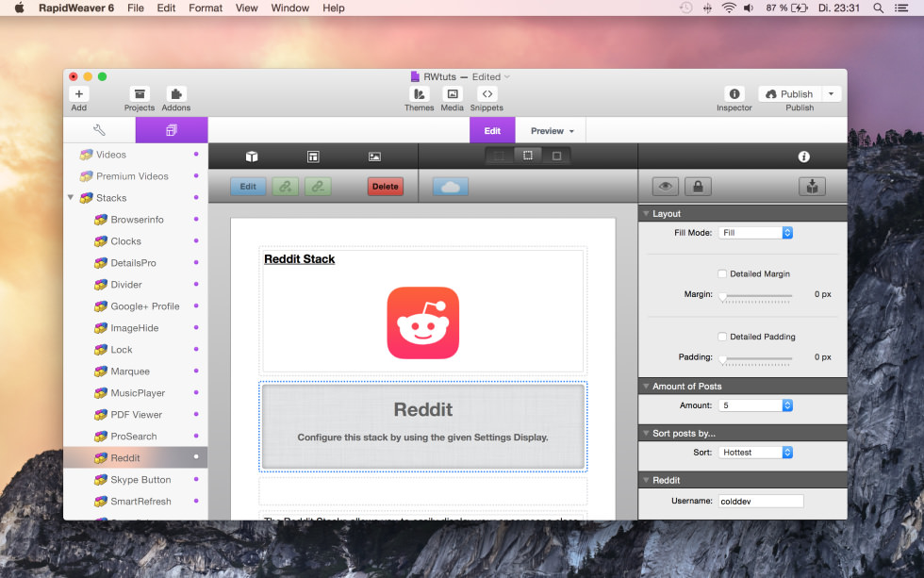Switch to the pages sidebar tab
This screenshot has width=924, height=578.
(x=172, y=130)
